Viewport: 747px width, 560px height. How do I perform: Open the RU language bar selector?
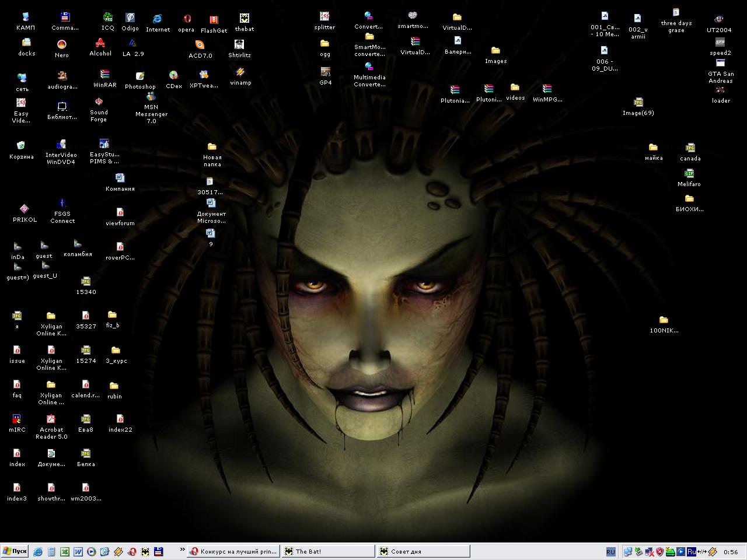(x=610, y=551)
